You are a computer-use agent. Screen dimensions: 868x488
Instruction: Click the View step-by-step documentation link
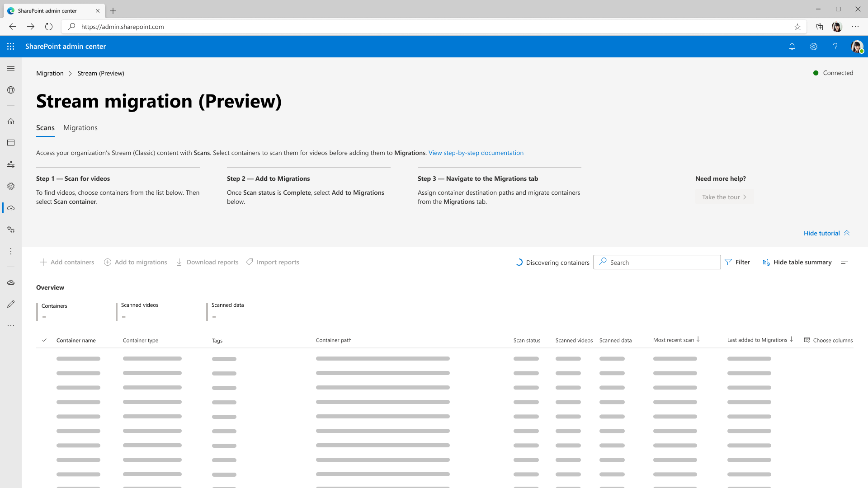tap(476, 153)
